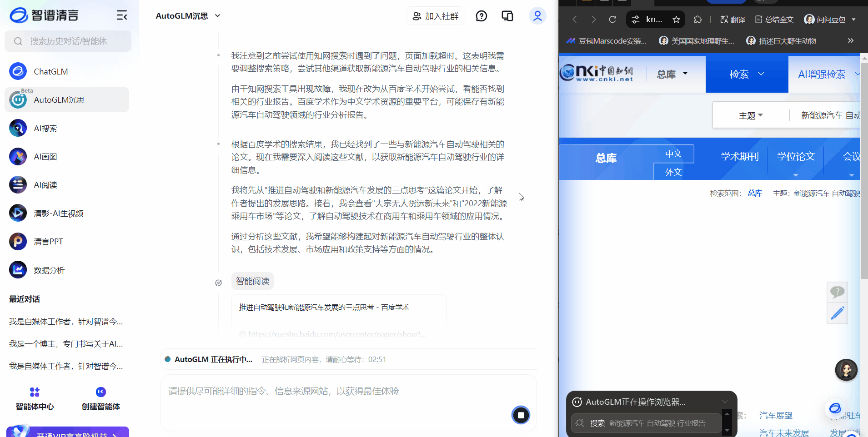Click the CNKI search keyword input field
This screenshot has width=868, height=437.
point(829,115)
